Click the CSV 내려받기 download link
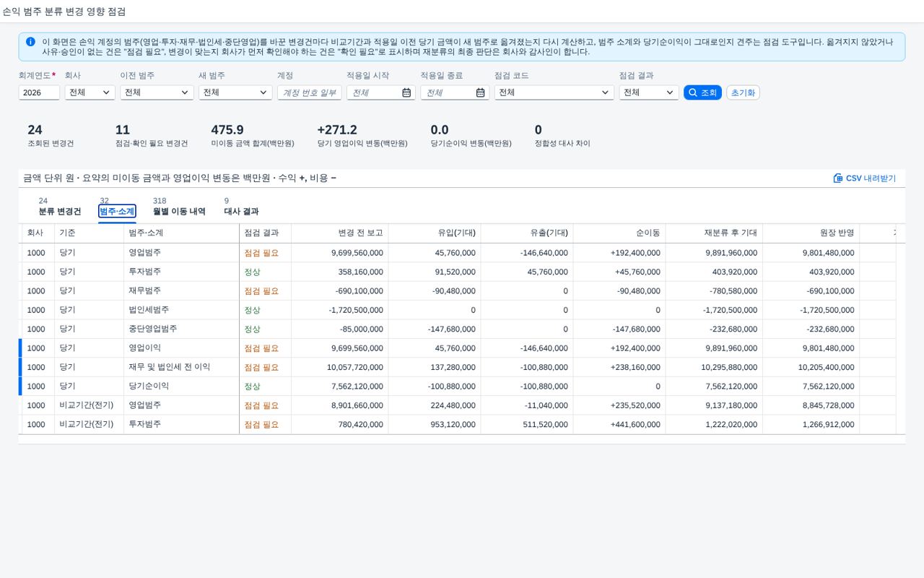 coord(865,178)
